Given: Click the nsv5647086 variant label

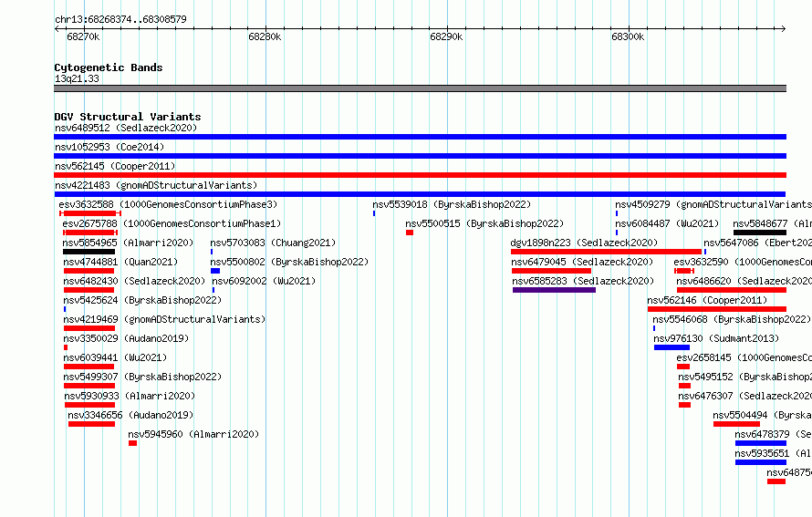Looking at the screenshot, I should pos(757,243).
